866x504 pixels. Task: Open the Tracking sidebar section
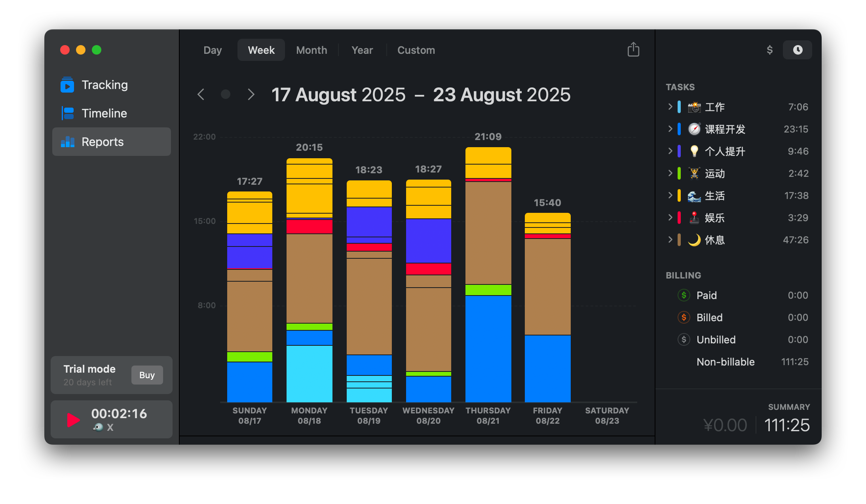pyautogui.click(x=104, y=85)
